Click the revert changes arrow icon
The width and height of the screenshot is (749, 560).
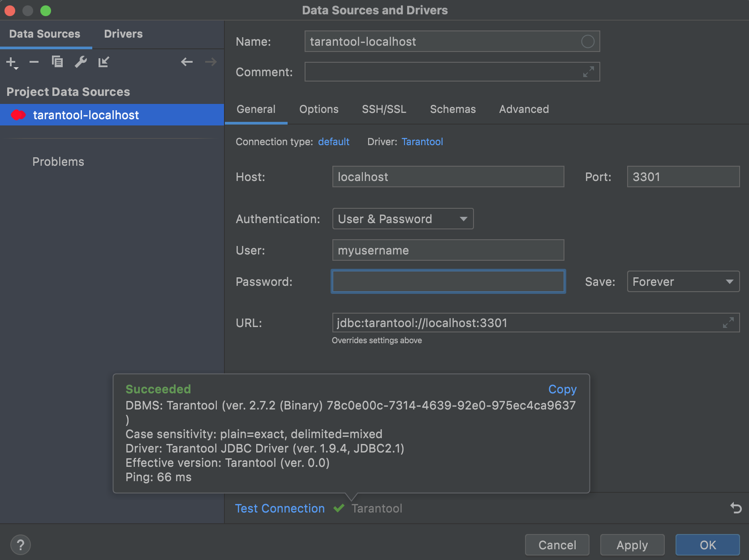pyautogui.click(x=736, y=508)
